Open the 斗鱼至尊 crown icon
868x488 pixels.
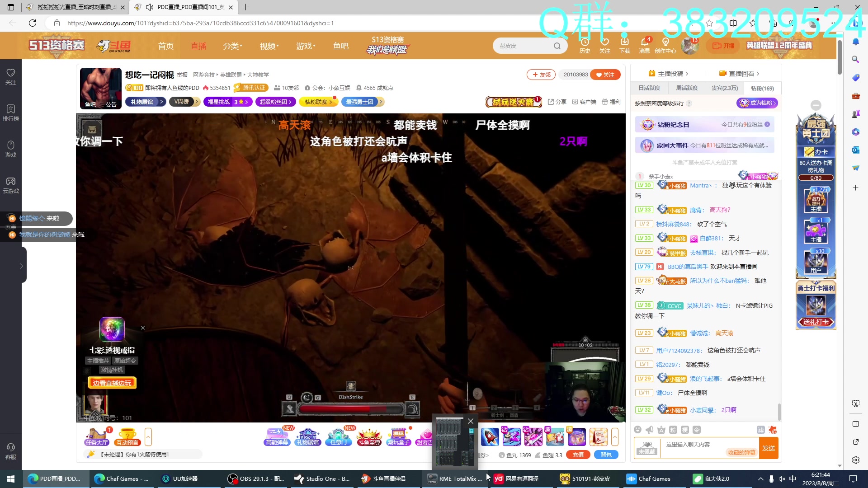point(369,437)
